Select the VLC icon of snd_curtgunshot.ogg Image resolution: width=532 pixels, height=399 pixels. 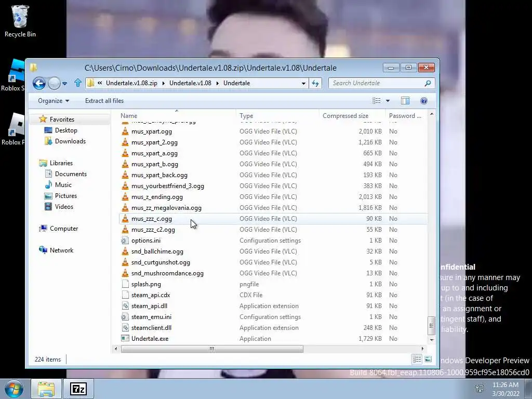pos(125,262)
